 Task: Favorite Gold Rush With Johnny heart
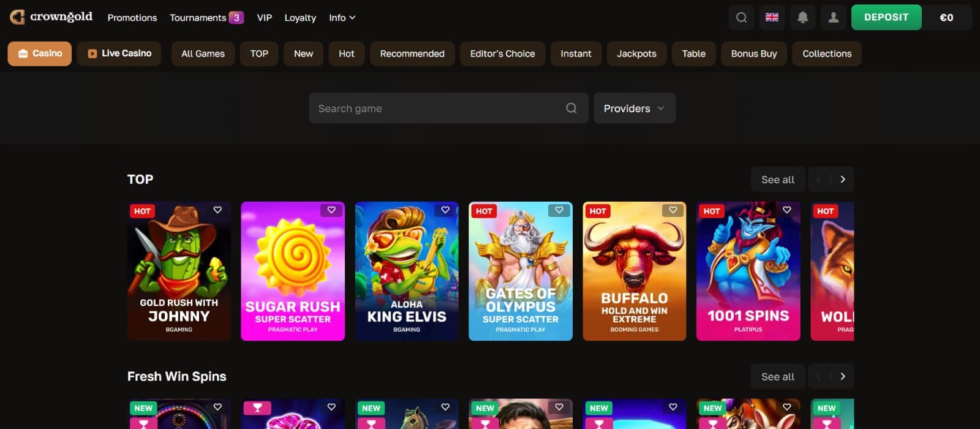(217, 210)
